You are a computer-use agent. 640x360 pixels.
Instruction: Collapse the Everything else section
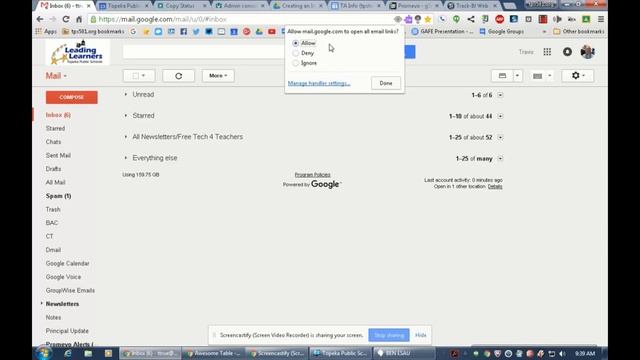(126, 158)
